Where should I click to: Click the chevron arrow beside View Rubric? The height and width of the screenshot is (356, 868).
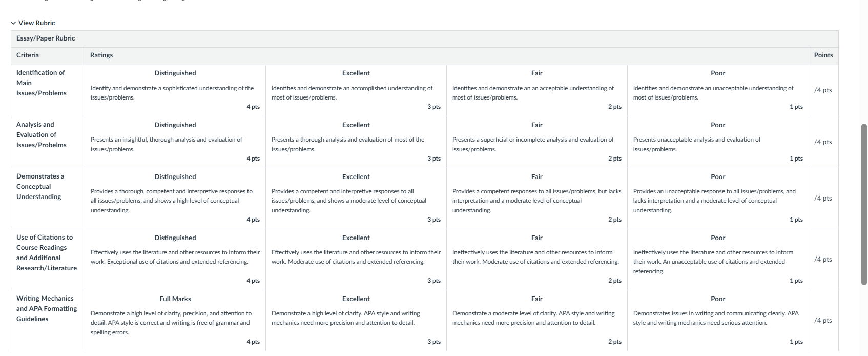[x=13, y=23]
